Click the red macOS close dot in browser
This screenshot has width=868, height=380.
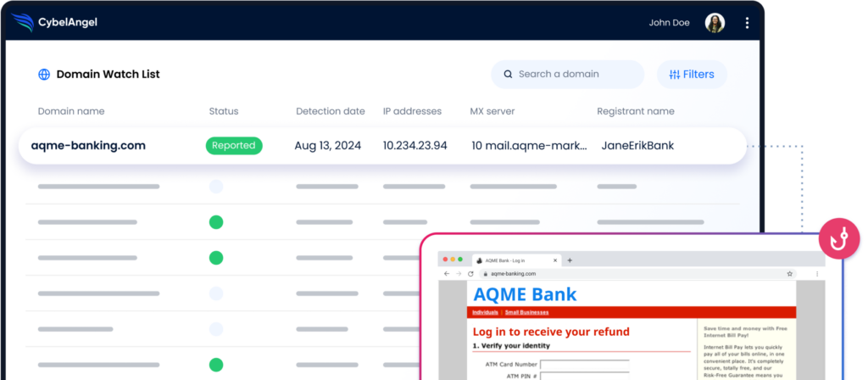pyautogui.click(x=444, y=260)
